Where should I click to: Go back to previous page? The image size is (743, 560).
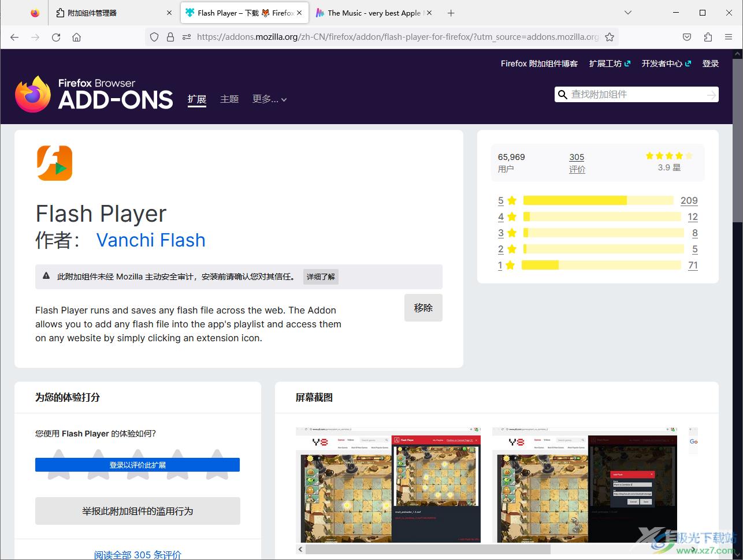(14, 37)
